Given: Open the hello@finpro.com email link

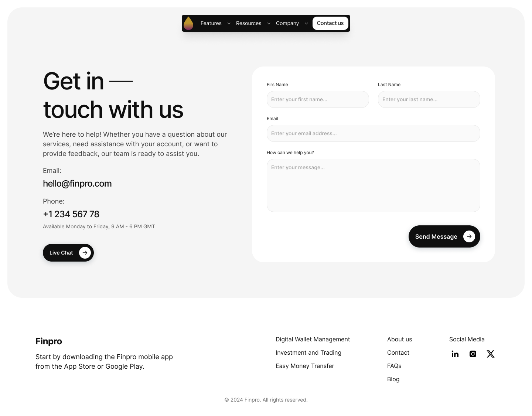Looking at the screenshot, I should pyautogui.click(x=77, y=184).
